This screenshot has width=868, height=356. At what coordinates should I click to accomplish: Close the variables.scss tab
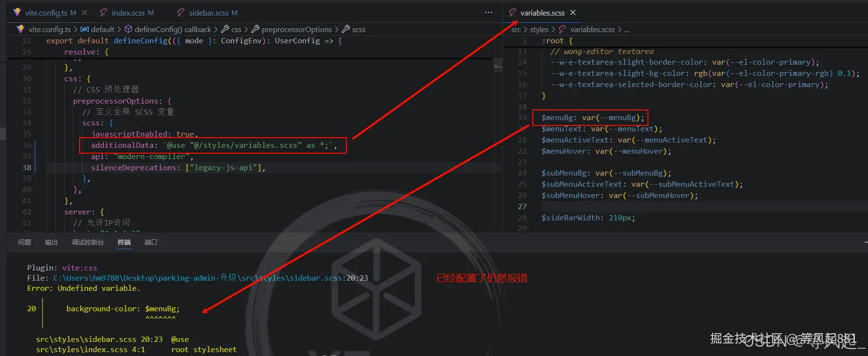click(573, 13)
